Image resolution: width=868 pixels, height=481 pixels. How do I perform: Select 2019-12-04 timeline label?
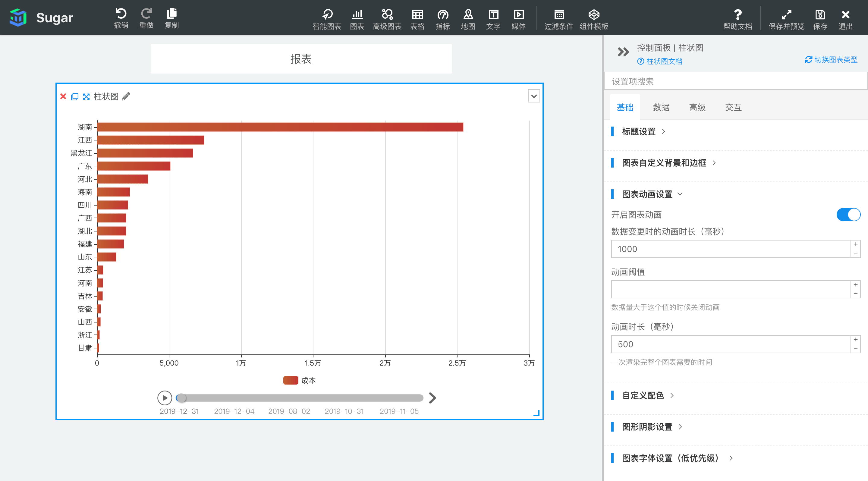click(234, 411)
